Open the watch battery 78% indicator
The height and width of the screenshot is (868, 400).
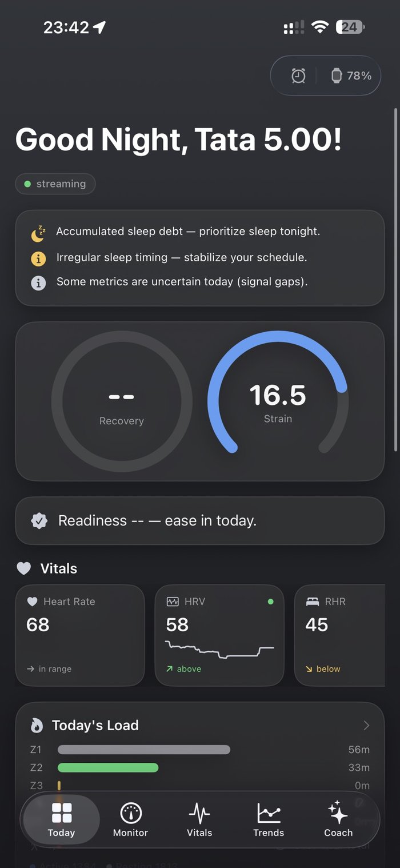click(351, 75)
